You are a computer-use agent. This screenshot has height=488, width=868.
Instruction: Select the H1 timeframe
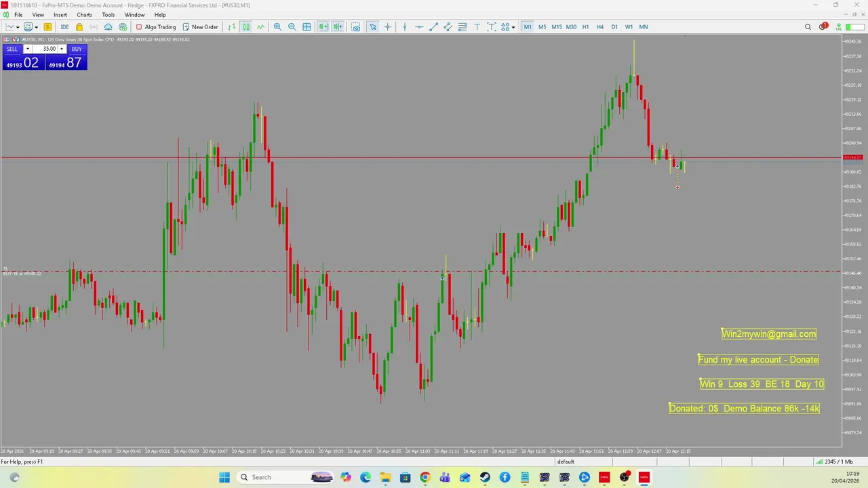point(585,27)
